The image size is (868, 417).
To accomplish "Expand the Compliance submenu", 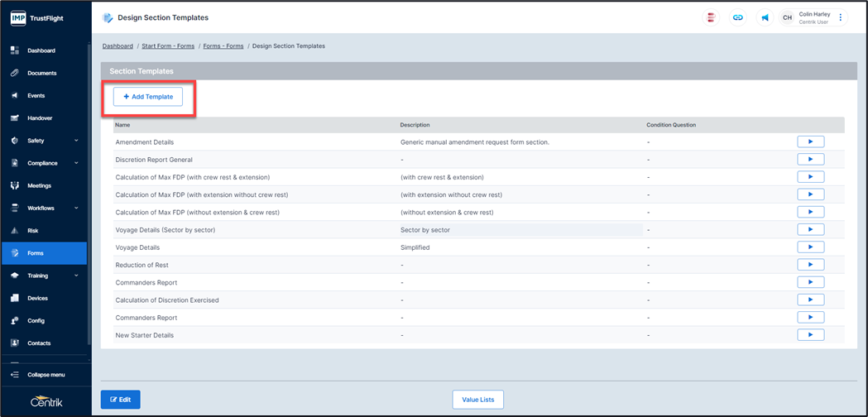I will click(x=76, y=163).
